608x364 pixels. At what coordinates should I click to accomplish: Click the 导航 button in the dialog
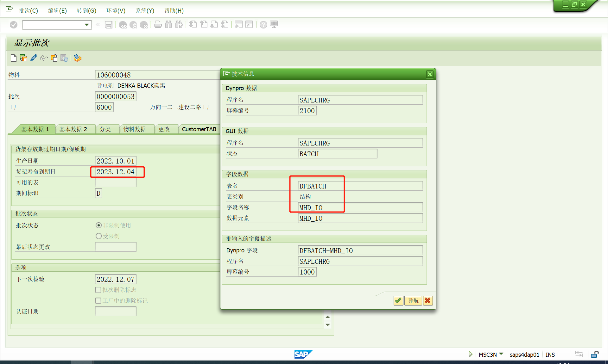(x=413, y=300)
